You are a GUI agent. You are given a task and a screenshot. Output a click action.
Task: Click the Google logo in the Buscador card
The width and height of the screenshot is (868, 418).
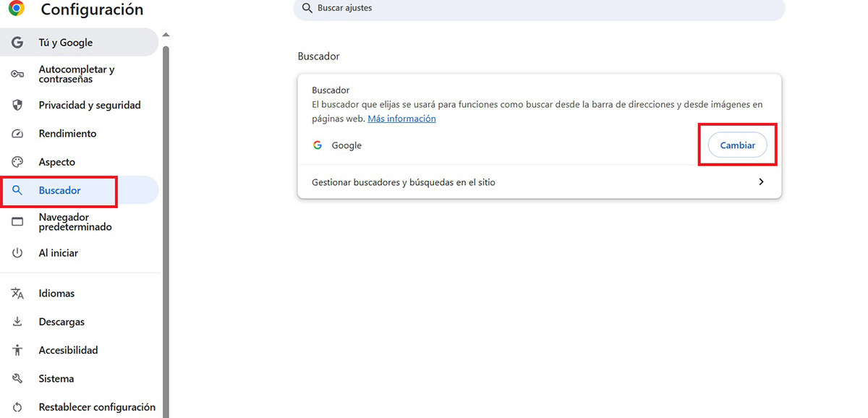pyautogui.click(x=318, y=145)
